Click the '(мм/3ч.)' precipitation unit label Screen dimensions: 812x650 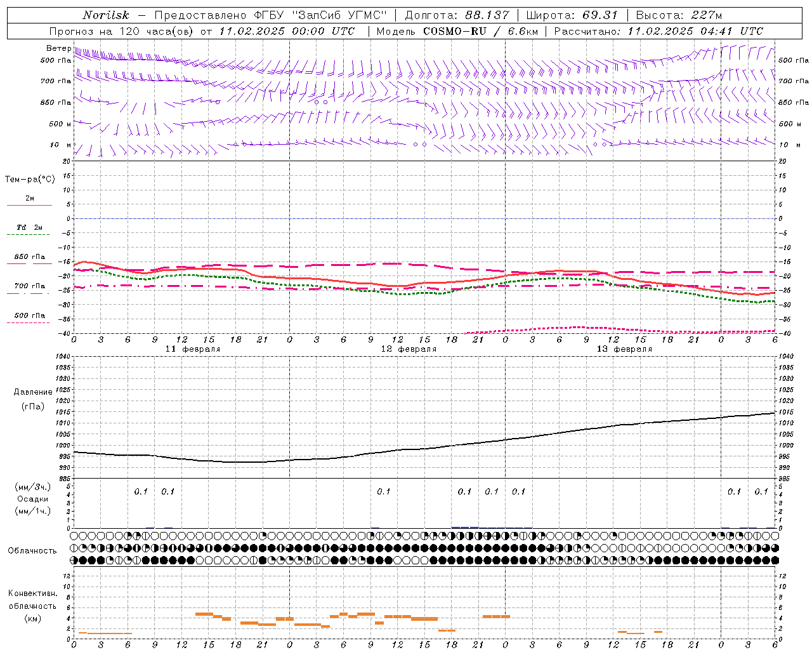pos(33,487)
